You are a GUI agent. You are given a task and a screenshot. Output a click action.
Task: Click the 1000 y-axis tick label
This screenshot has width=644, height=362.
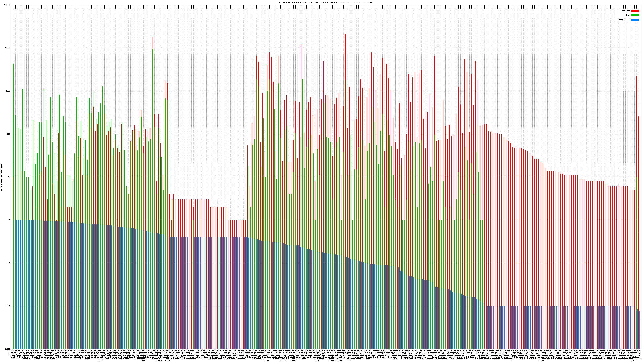coord(8,91)
